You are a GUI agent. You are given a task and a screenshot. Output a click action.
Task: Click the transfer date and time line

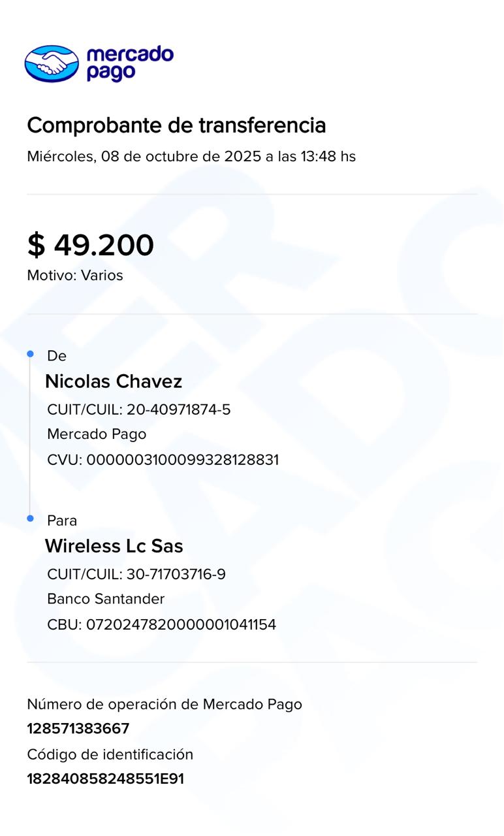191,157
